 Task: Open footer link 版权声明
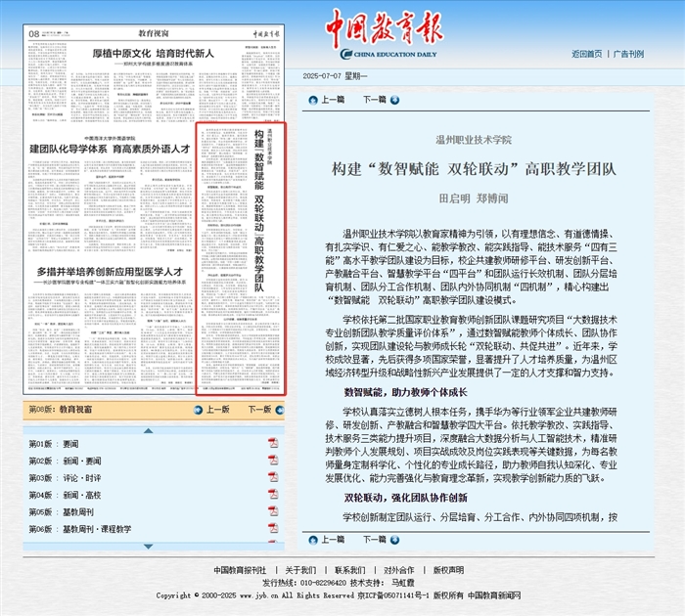pyautogui.click(x=448, y=570)
